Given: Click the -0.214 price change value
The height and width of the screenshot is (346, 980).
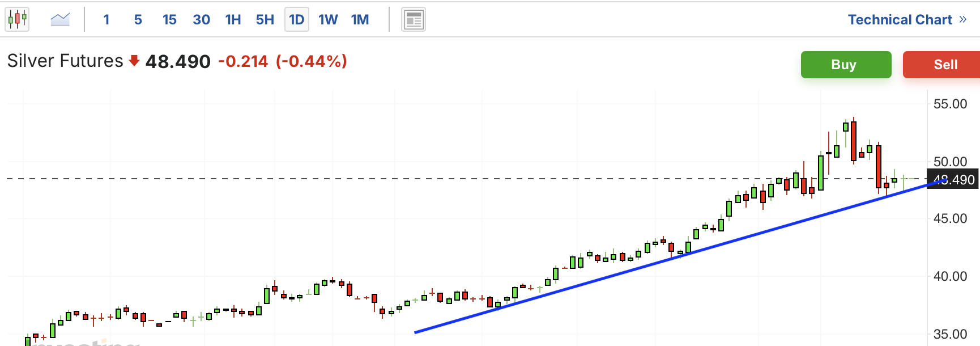Looking at the screenshot, I should click(x=243, y=61).
